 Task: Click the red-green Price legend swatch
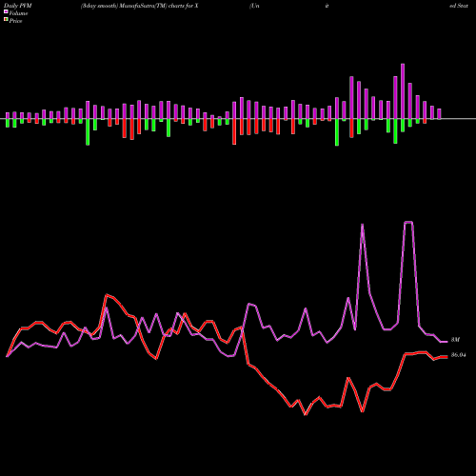pyautogui.click(x=6, y=20)
